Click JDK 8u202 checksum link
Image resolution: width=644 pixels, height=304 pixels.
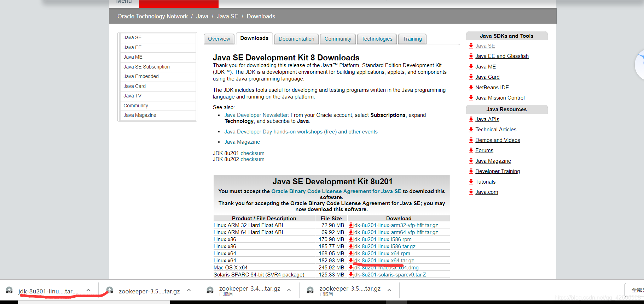[253, 159]
